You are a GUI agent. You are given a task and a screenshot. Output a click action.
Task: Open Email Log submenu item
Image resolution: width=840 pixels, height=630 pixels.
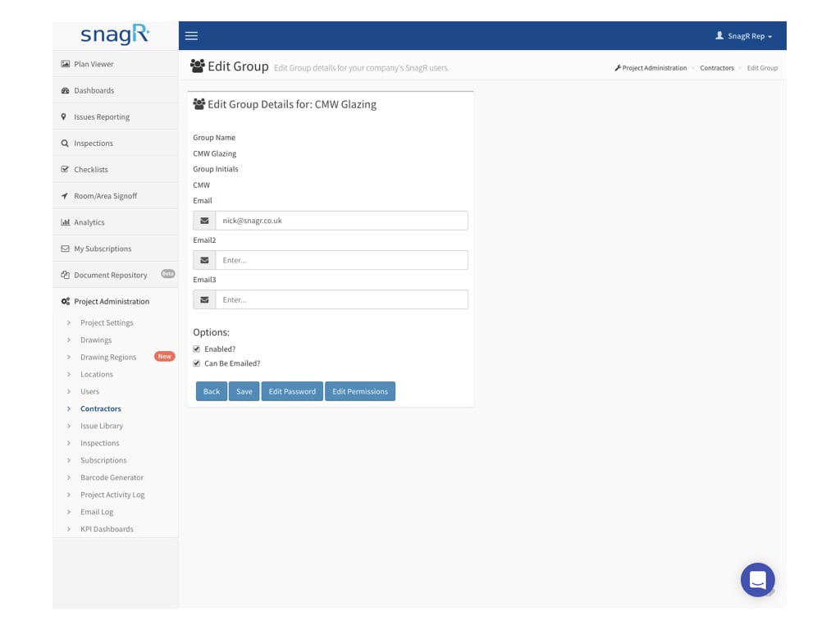click(x=97, y=512)
